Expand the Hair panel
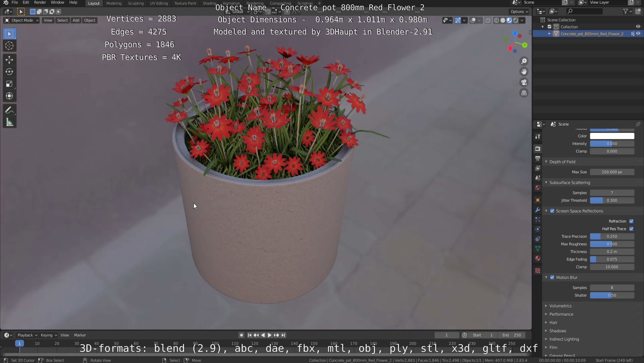The image size is (644, 363). click(x=553, y=323)
